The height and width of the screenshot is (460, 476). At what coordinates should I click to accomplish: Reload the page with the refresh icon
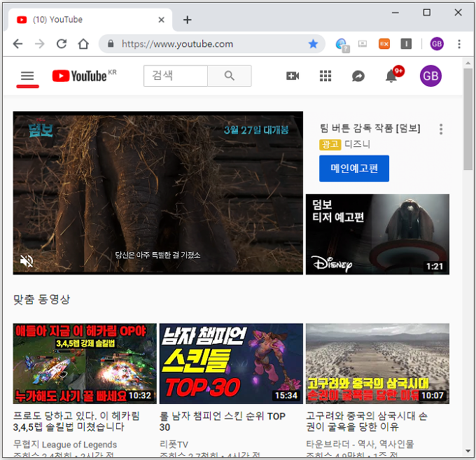coord(62,44)
